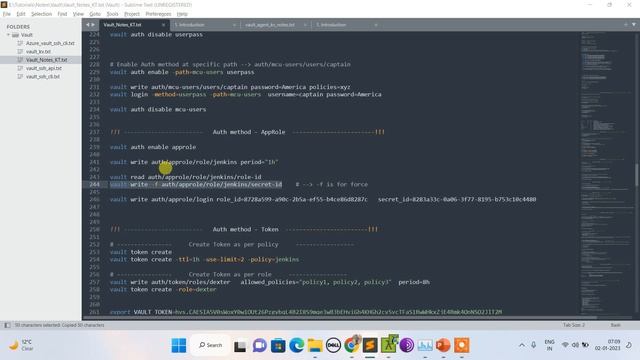The width and height of the screenshot is (640, 360).
Task: Open the Windows Start menu
Action: coord(179,345)
